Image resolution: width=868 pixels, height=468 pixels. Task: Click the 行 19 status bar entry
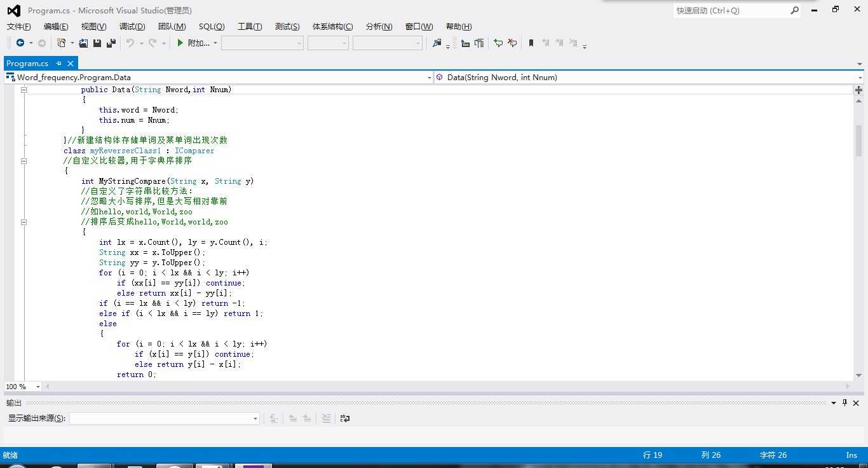[x=653, y=455]
